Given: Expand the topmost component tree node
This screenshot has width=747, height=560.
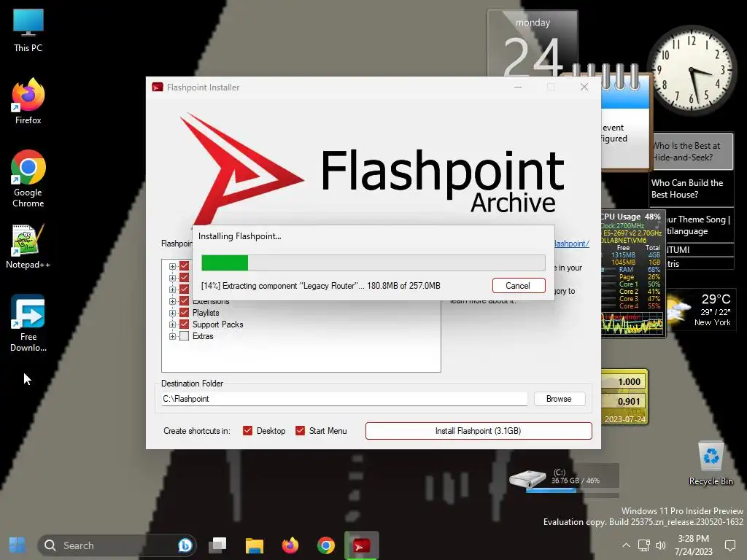Looking at the screenshot, I should tap(172, 266).
